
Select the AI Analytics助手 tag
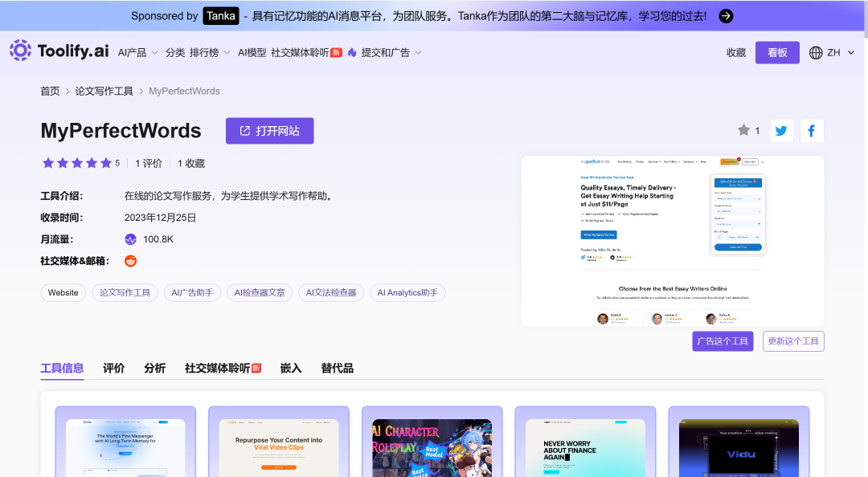pyautogui.click(x=407, y=293)
